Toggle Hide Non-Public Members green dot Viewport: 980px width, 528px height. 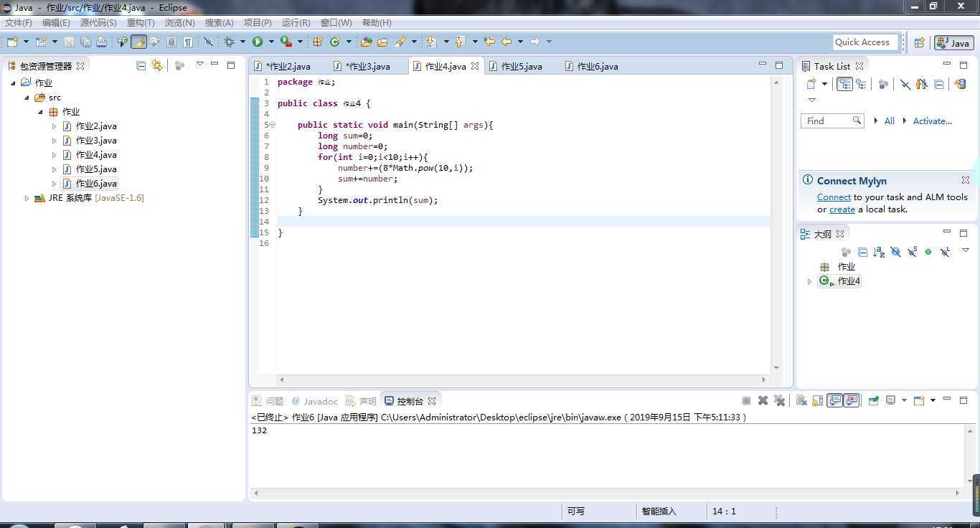click(x=928, y=252)
